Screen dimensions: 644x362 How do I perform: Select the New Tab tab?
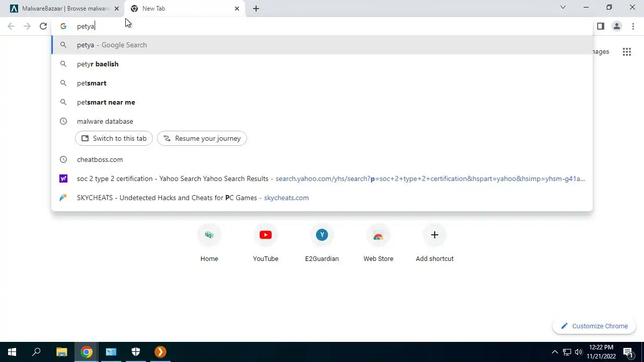click(x=185, y=9)
